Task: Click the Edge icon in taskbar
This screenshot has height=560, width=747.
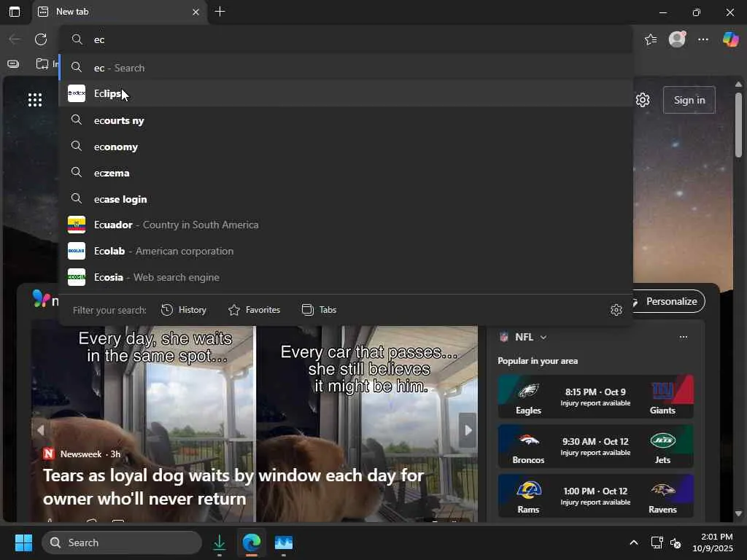Action: click(x=252, y=542)
